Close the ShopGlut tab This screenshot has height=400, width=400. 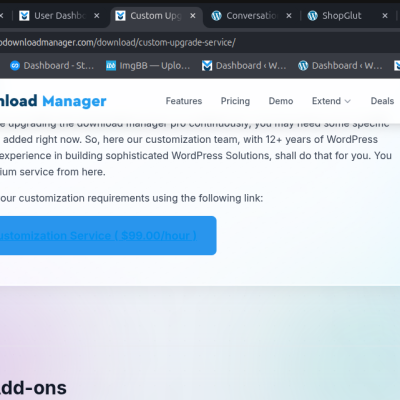click(385, 16)
